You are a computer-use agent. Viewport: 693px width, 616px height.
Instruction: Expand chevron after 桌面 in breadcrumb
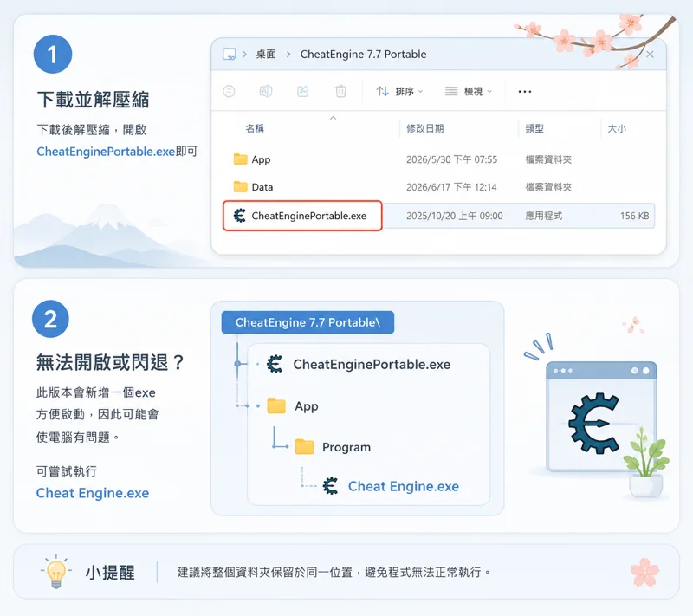tap(288, 55)
